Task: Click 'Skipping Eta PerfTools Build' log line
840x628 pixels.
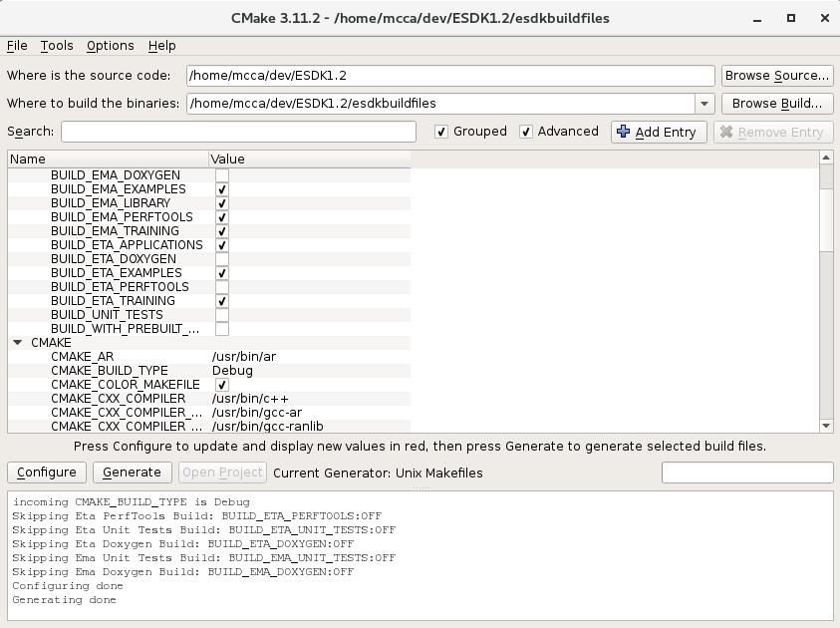Action: pyautogui.click(x=196, y=516)
